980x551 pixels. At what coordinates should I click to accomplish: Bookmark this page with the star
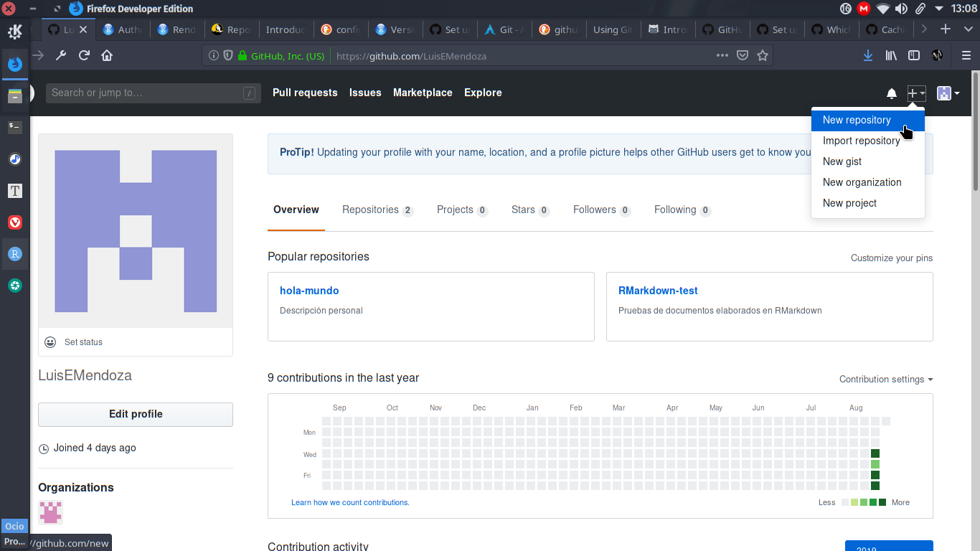point(763,55)
